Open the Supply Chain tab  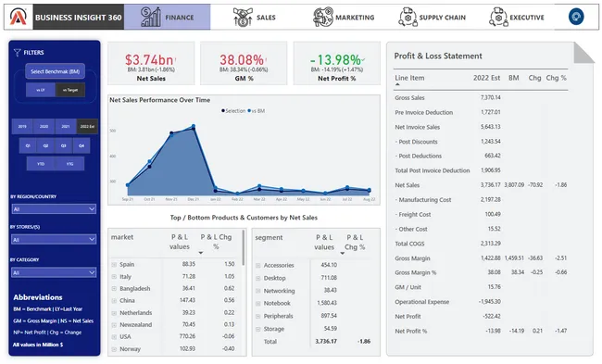[432, 17]
